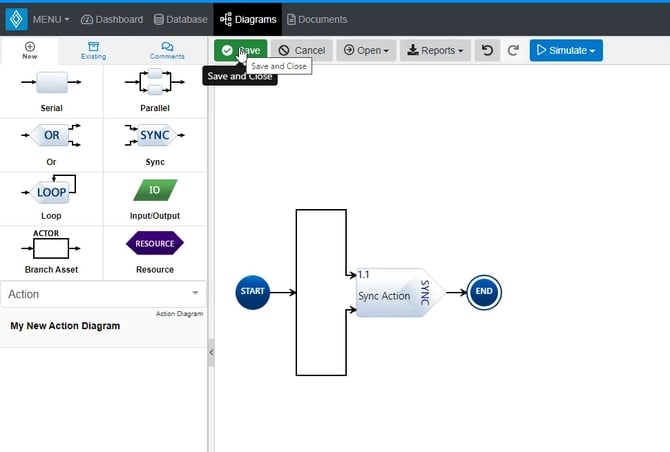Viewport: 670px width, 452px height.
Task: Select the Parallel construct icon
Action: [155, 82]
